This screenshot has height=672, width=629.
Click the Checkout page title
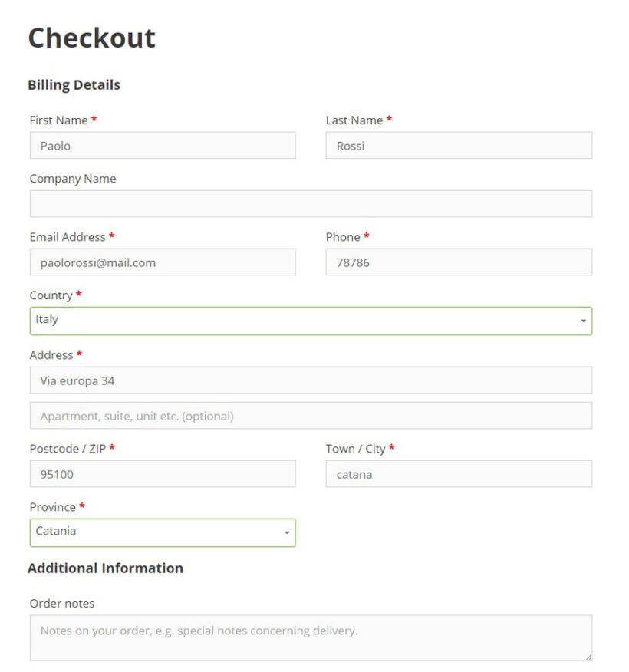pos(91,37)
